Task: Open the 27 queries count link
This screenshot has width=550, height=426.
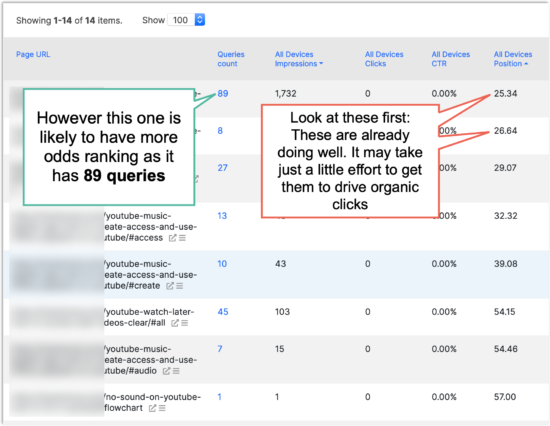Action: click(x=222, y=168)
